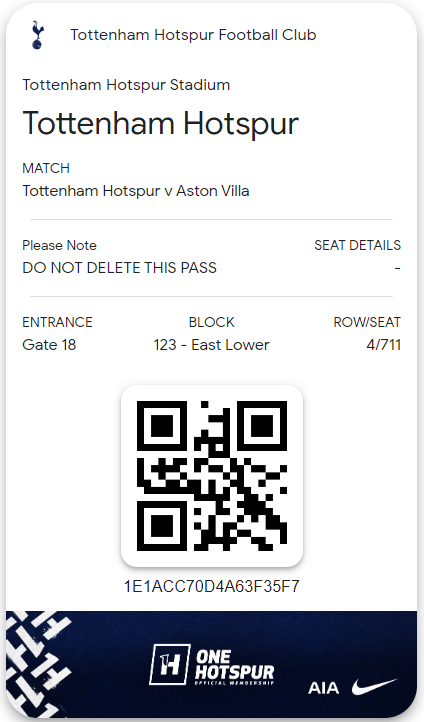
Task: Select the 4/711 row and seat value
Action: tap(383, 344)
